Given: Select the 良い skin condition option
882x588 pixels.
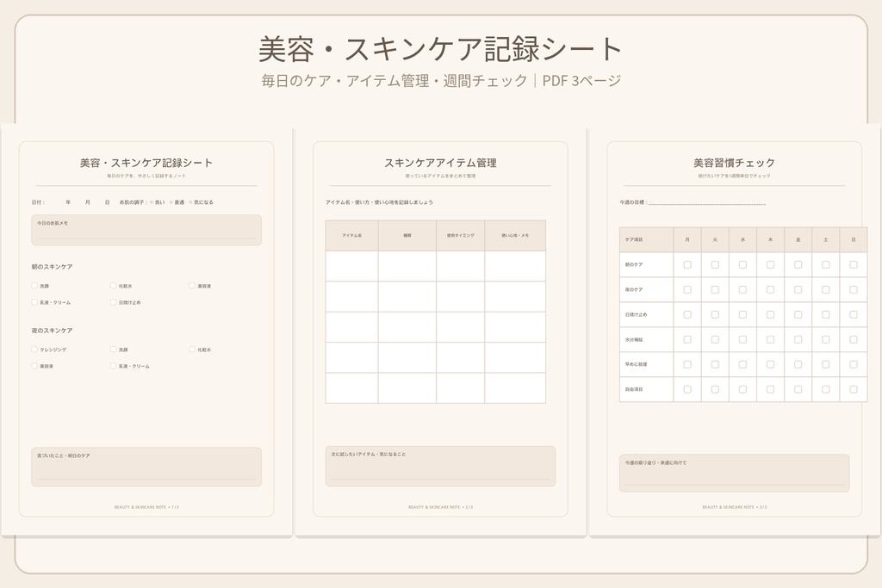Looking at the screenshot, I should pyautogui.click(x=152, y=202).
